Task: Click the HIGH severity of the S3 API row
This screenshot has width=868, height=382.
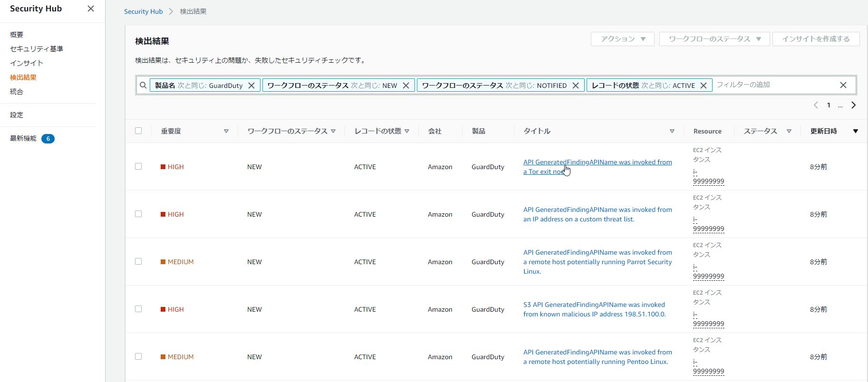Action: 172,309
